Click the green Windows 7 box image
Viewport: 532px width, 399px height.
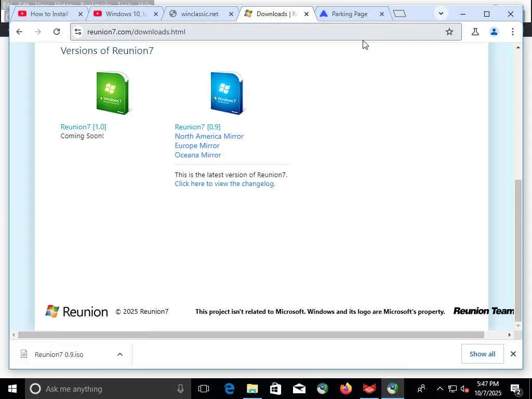tap(113, 94)
